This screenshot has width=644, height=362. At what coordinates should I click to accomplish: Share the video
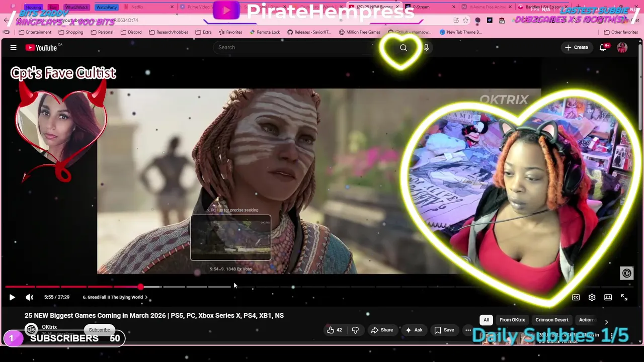click(x=382, y=330)
